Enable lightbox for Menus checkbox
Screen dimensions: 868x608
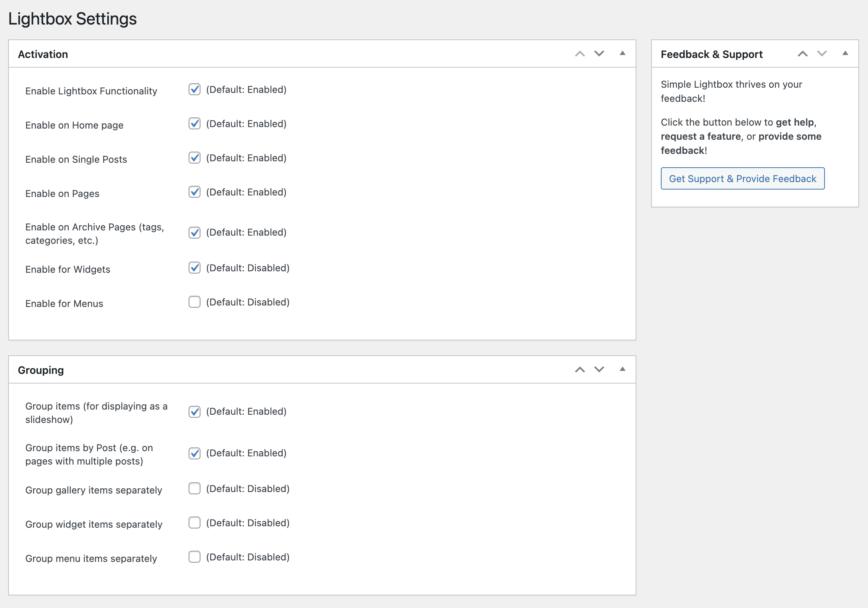[x=194, y=302]
